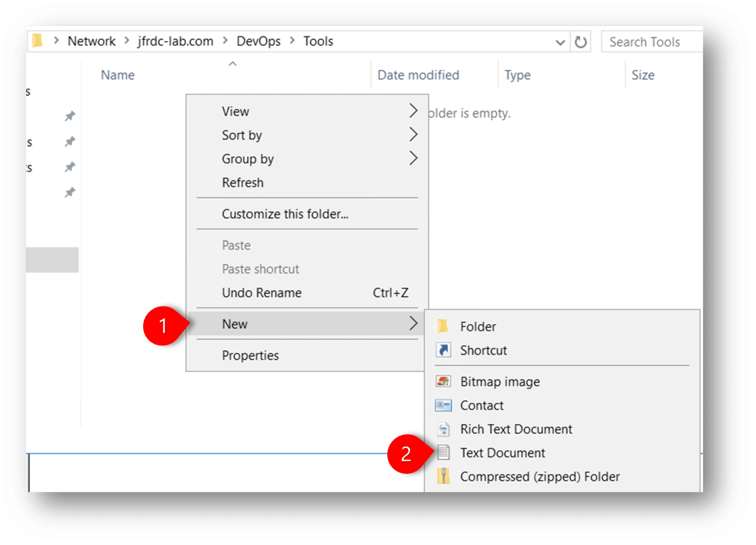Click the Shortcut icon in the submenu

[x=443, y=350]
